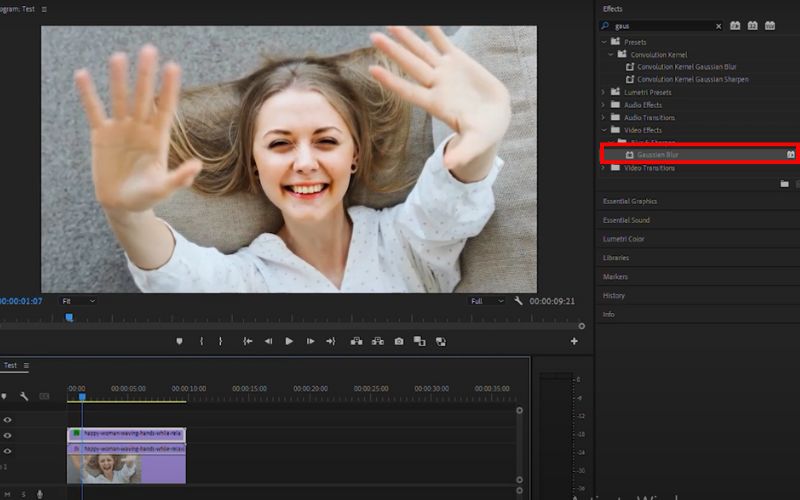Click the accelerated badge on Gaussian Blur

(x=790, y=154)
